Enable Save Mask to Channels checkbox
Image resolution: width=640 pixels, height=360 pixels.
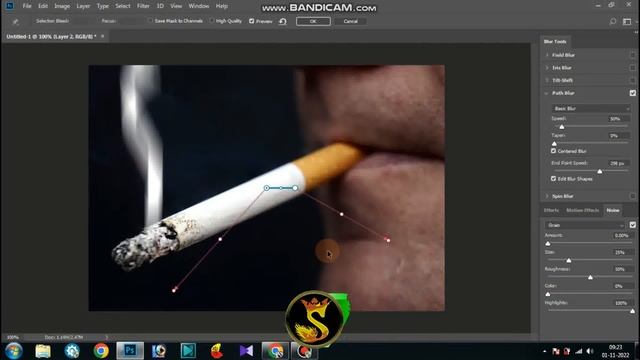(x=150, y=21)
